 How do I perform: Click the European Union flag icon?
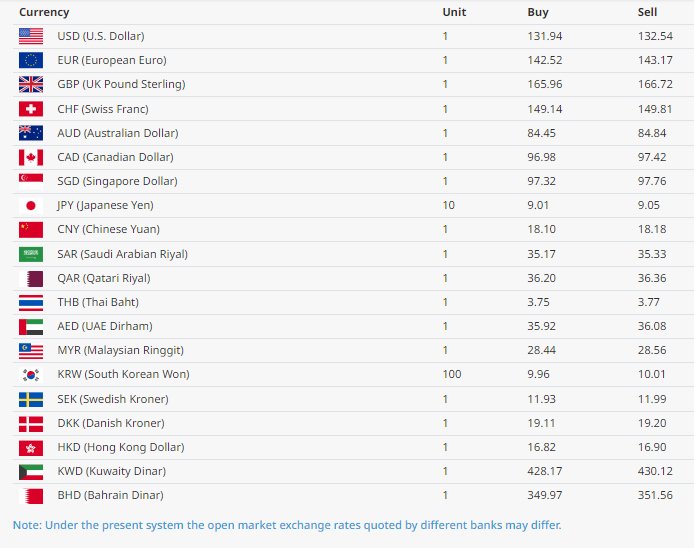tap(31, 60)
